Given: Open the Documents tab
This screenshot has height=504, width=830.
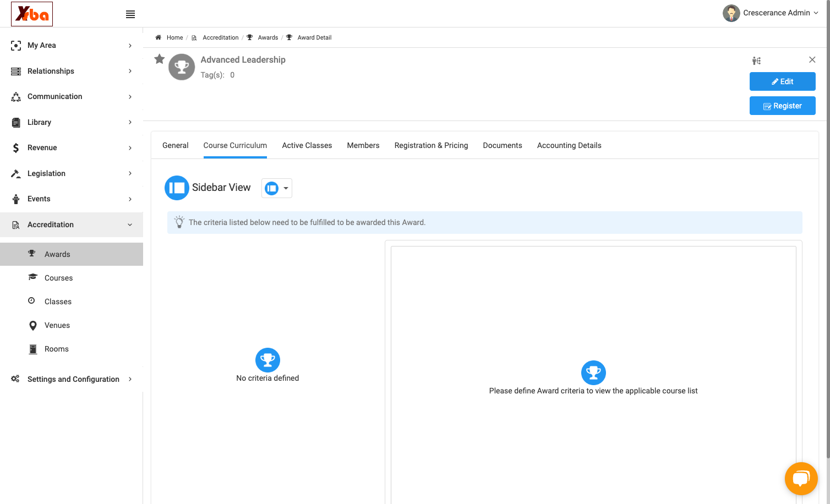Looking at the screenshot, I should pyautogui.click(x=503, y=145).
